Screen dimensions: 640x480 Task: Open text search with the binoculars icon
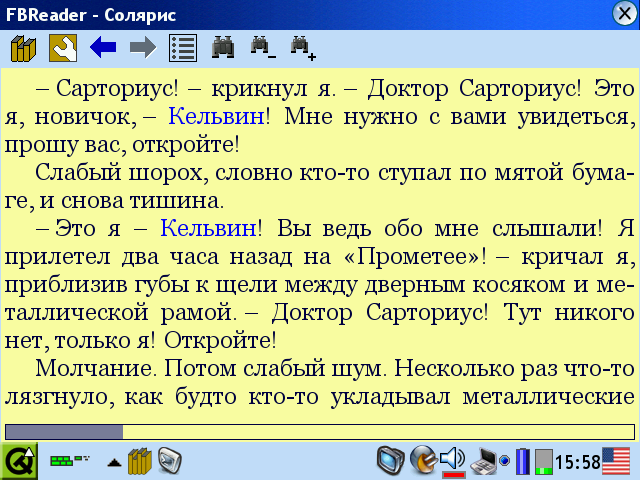(223, 47)
